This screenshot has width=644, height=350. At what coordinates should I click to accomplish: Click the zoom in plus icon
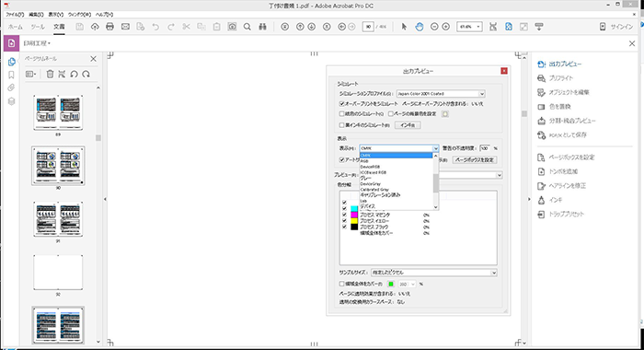coord(445,27)
